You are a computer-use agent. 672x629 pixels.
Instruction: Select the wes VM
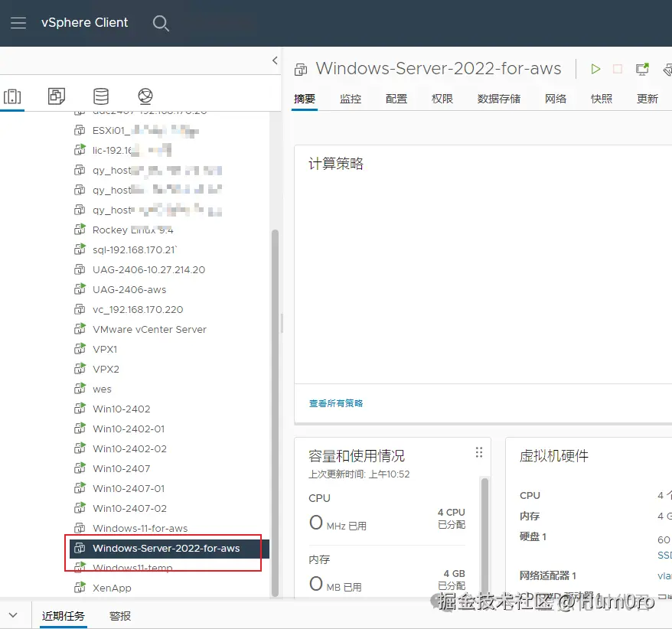102,389
